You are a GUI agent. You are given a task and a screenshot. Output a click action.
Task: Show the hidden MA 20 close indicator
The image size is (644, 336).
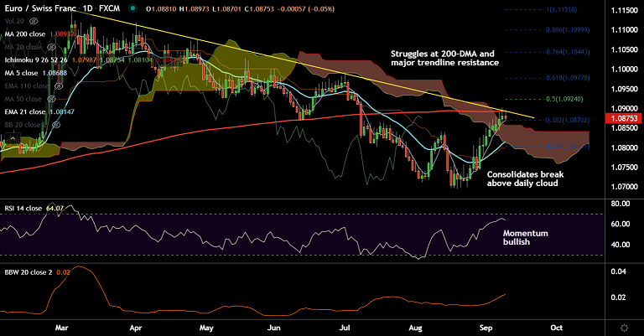[x=51, y=47]
